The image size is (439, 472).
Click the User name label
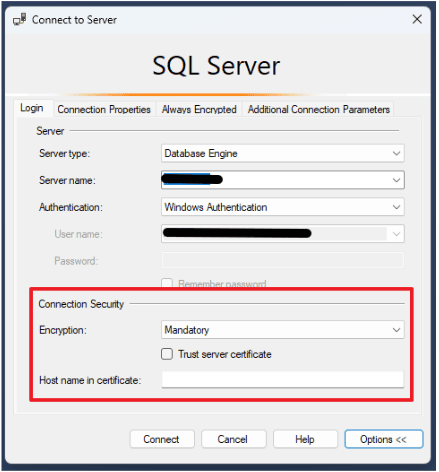(x=78, y=234)
